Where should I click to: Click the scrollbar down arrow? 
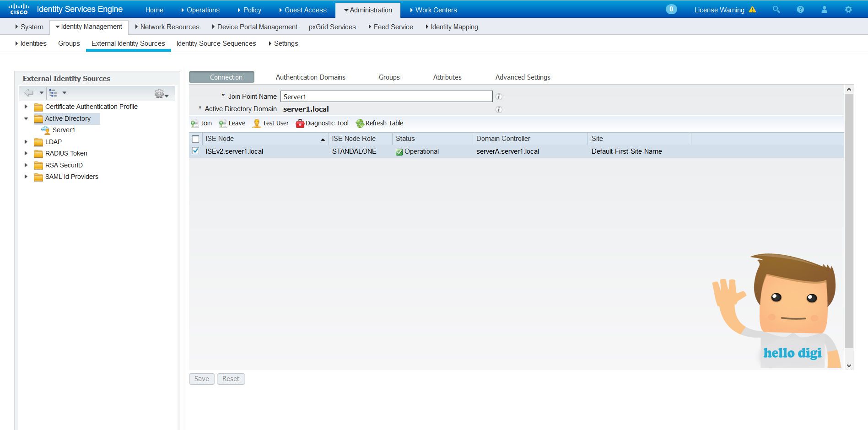(x=849, y=365)
